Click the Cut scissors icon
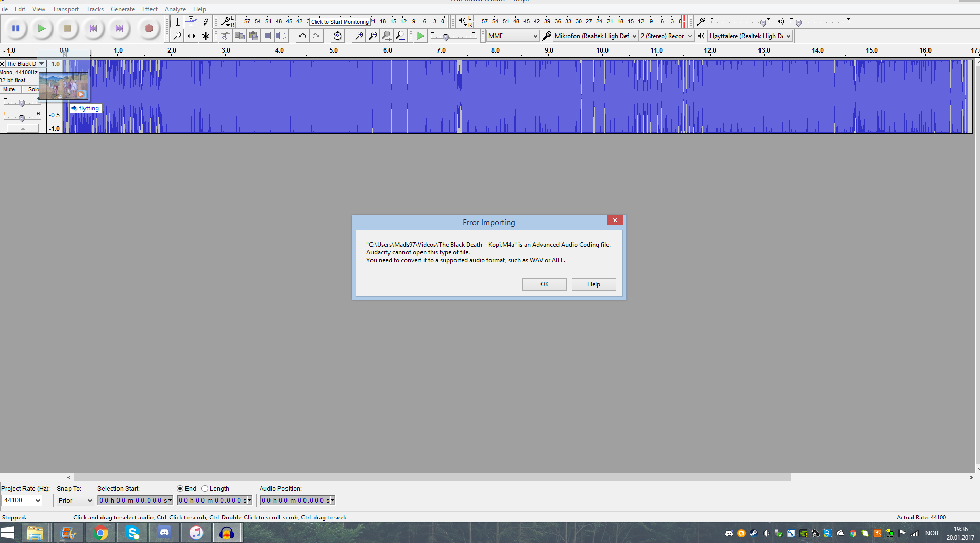980x543 pixels. click(x=226, y=36)
